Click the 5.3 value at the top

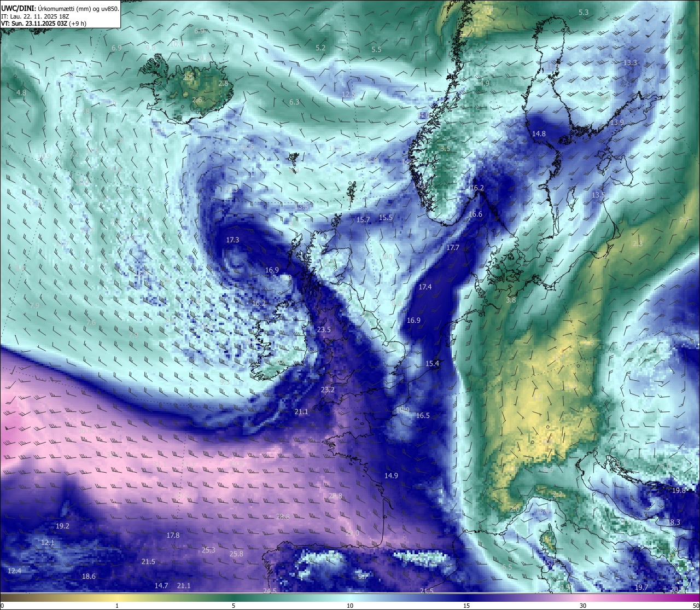[x=584, y=13]
